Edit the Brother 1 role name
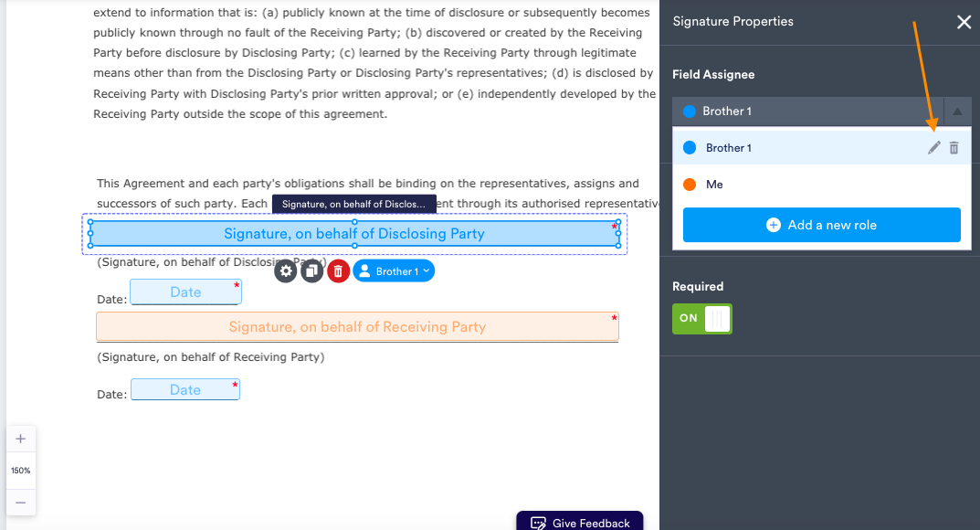Image resolution: width=980 pixels, height=530 pixels. click(933, 148)
